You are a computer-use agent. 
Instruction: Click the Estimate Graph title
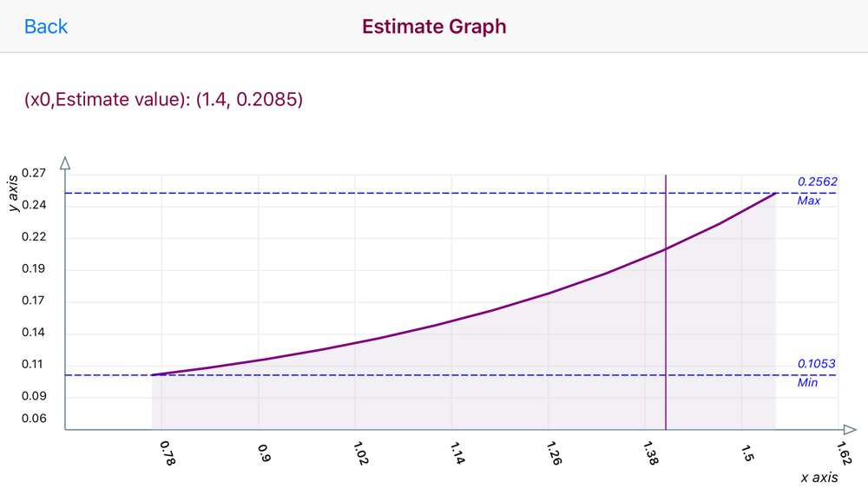tap(434, 26)
